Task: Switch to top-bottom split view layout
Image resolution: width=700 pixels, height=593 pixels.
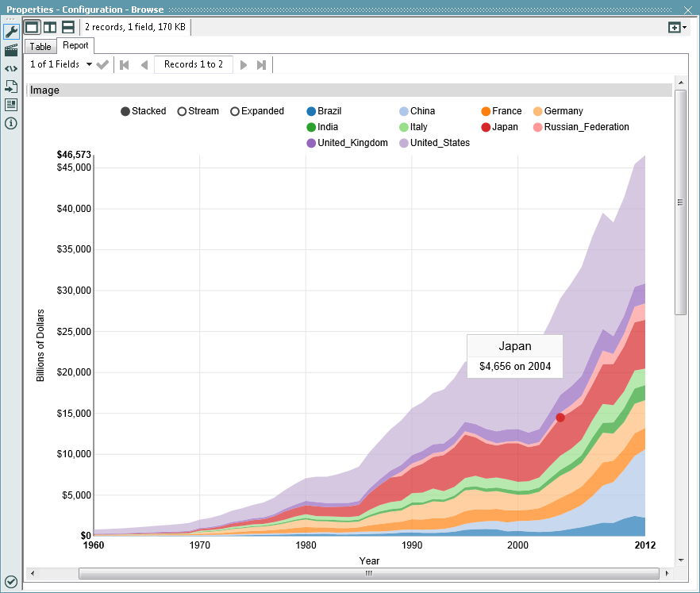Action: [x=68, y=27]
